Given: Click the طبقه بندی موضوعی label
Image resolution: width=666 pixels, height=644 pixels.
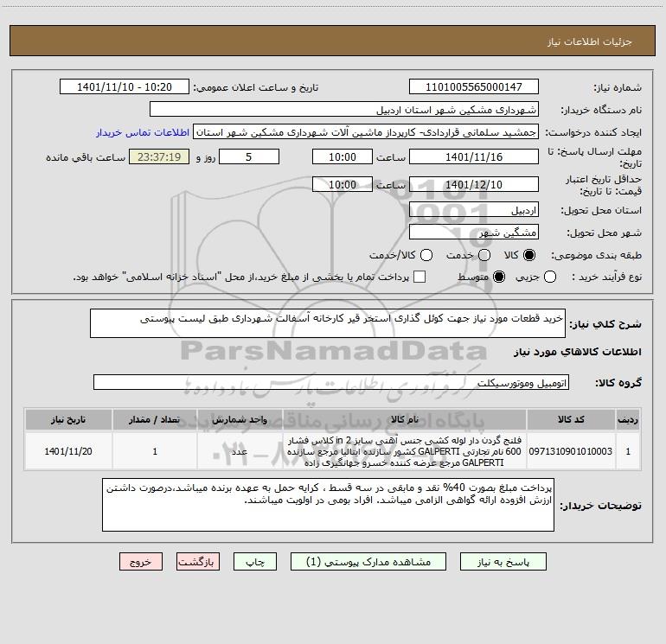Looking at the screenshot, I should tap(596, 255).
